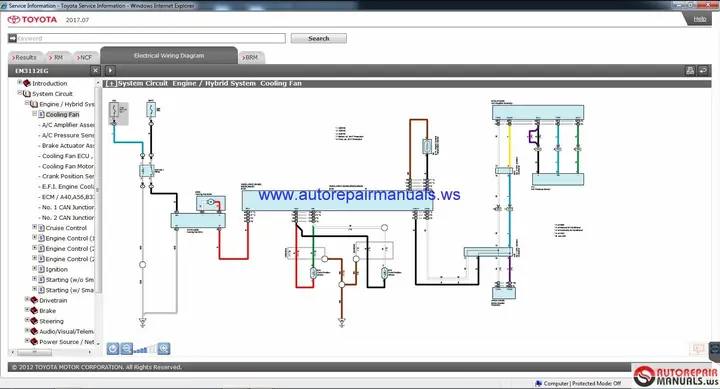
Task: Open 'Cooling Fan Motor' component entry
Action: click(x=68, y=166)
